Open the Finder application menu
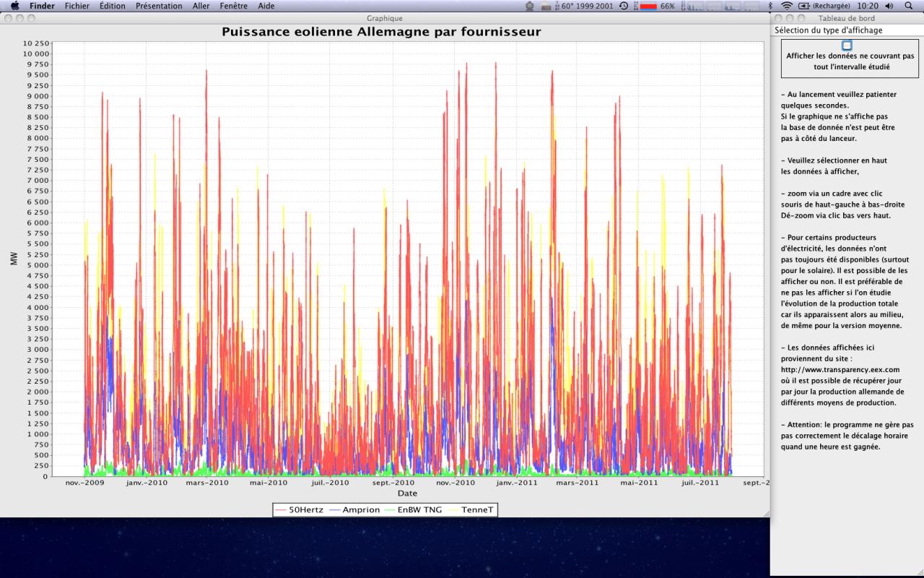Viewport: 924px width, 578px height. pos(42,6)
